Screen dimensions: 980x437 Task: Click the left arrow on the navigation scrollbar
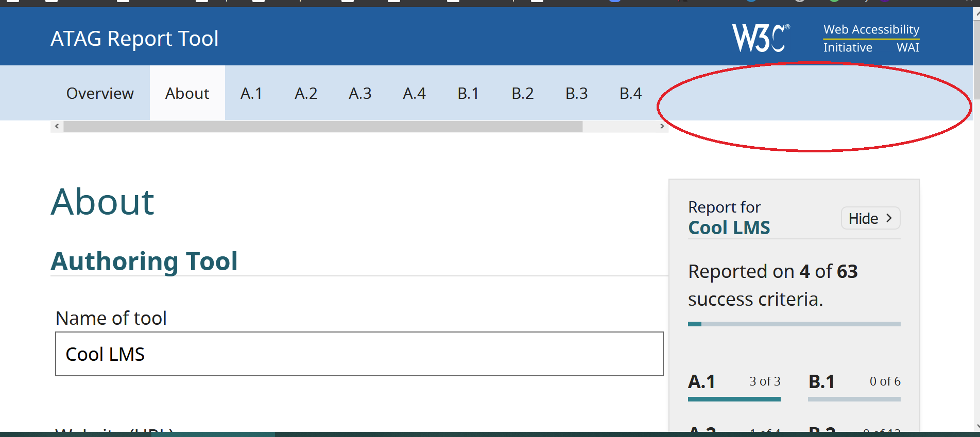point(56,126)
